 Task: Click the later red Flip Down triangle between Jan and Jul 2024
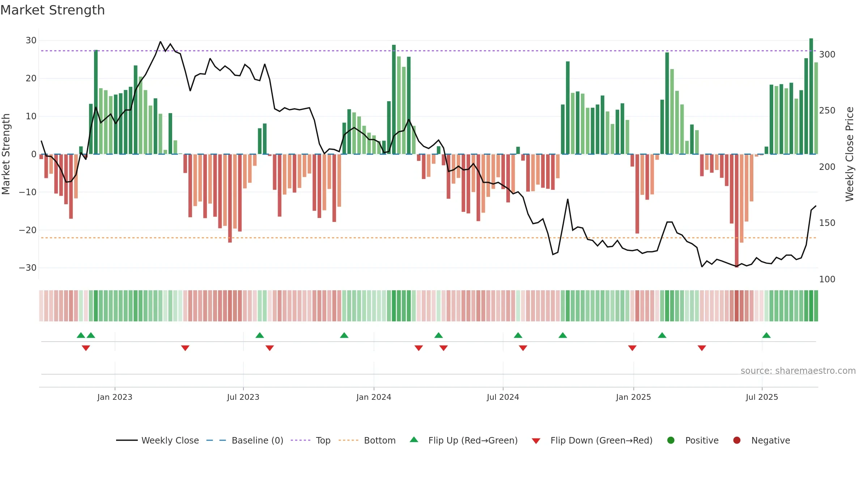(444, 348)
